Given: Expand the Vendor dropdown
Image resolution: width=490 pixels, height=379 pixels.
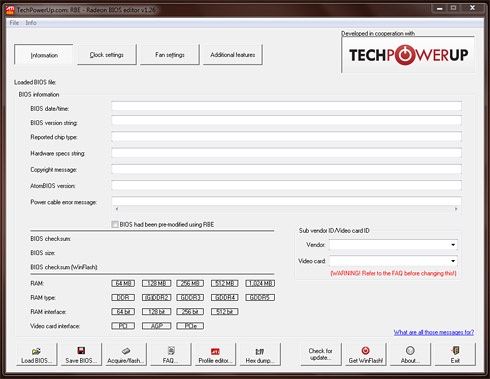Looking at the screenshot, I should point(453,245).
